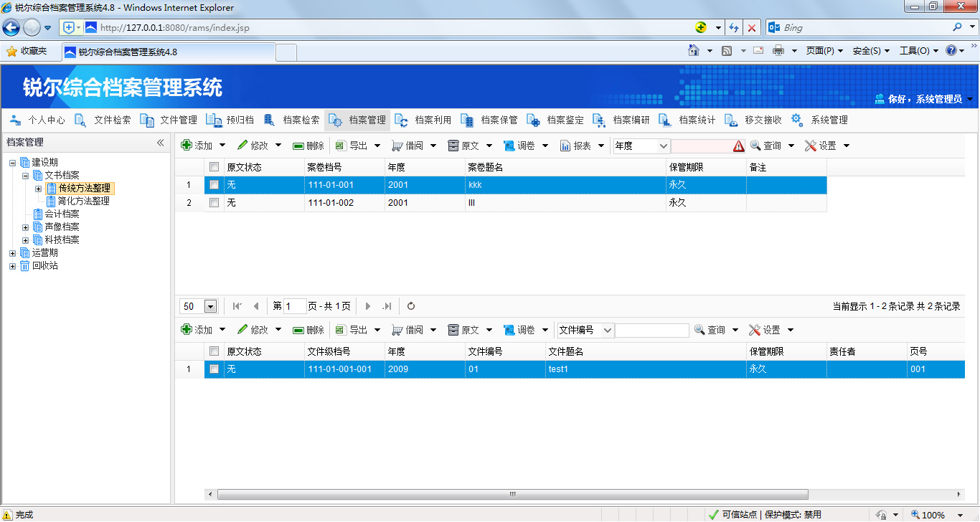Select 会计档案 in the tree
Viewport: 980px width, 522px height.
pos(62,214)
